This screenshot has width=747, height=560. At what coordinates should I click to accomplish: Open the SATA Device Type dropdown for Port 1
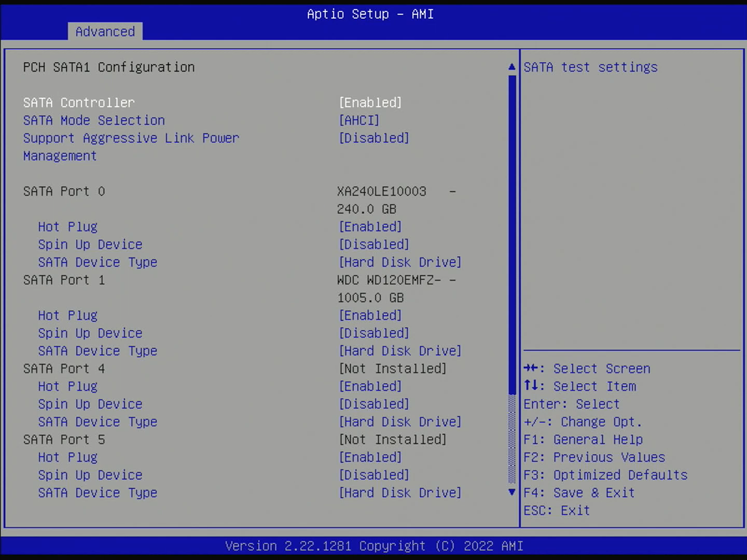[399, 351]
